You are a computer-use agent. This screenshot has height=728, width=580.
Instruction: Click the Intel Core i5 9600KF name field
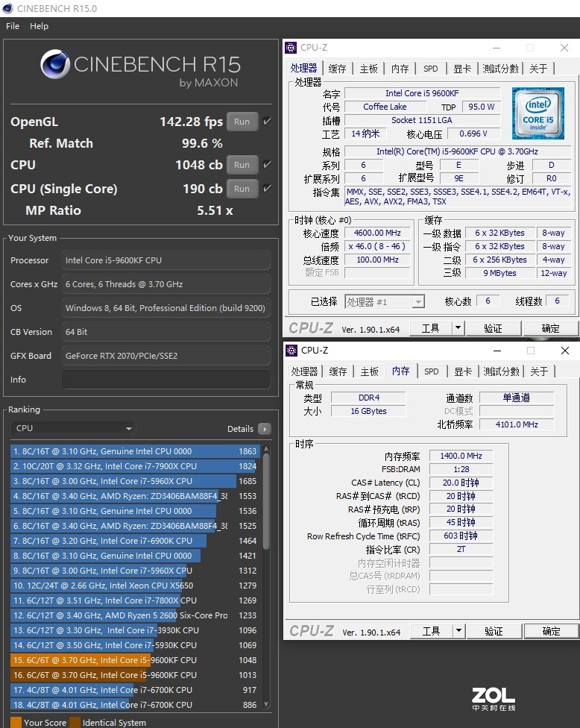(x=422, y=93)
